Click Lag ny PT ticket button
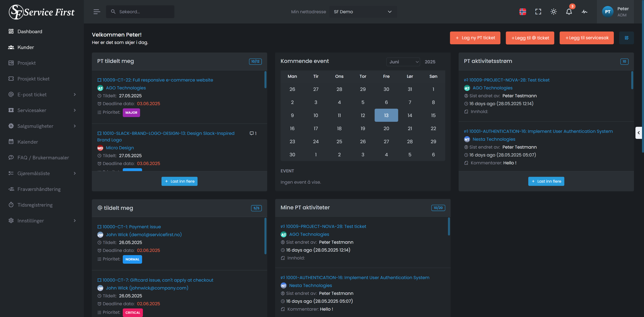 [x=475, y=38]
